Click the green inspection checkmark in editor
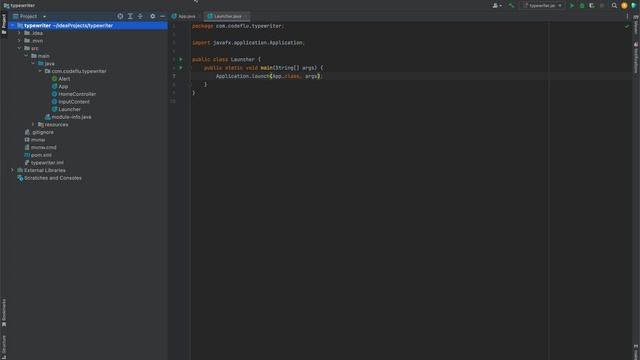Image resolution: width=640 pixels, height=360 pixels. point(627,27)
